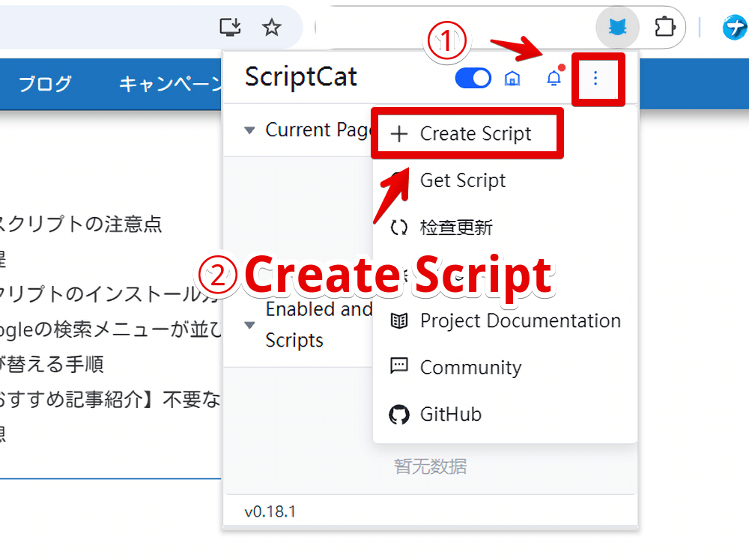
Task: Click the 暂无数据 empty placeholder text
Action: click(x=431, y=466)
